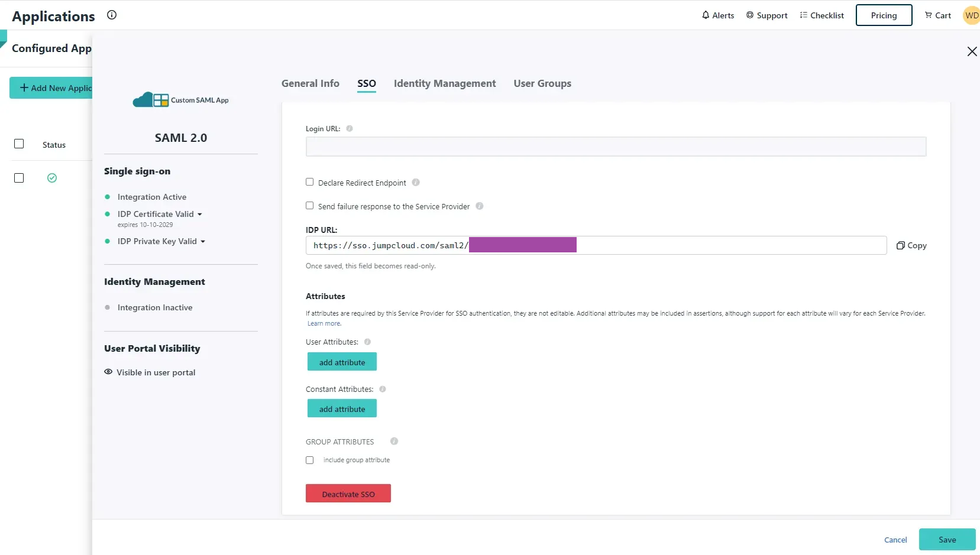Click the expires 10-10-2029 text

click(x=145, y=225)
